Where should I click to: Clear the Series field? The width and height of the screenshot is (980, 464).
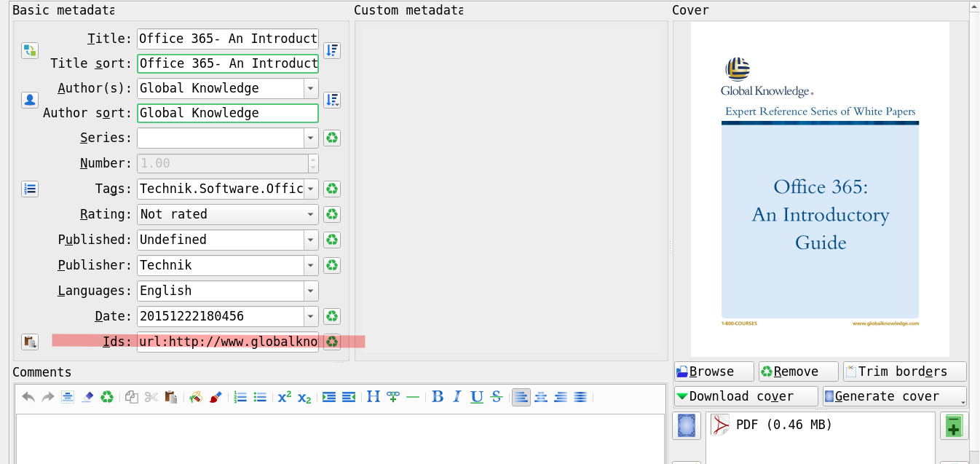332,138
